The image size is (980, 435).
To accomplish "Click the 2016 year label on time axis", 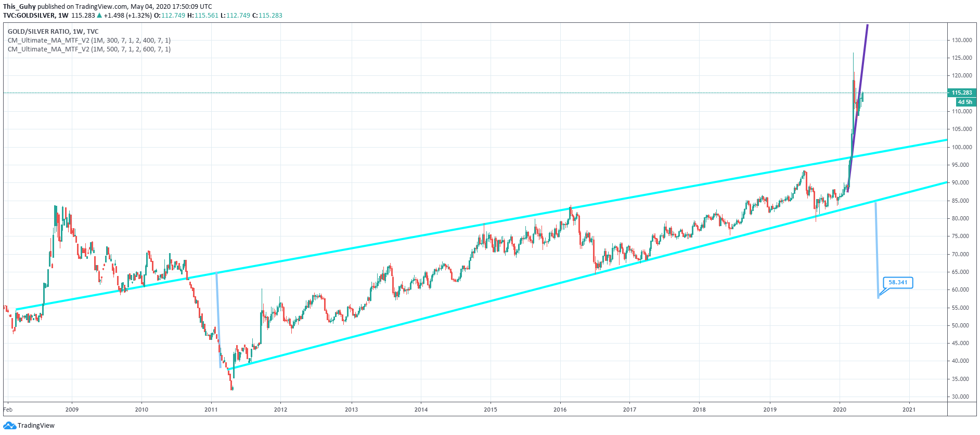I will 560,410.
